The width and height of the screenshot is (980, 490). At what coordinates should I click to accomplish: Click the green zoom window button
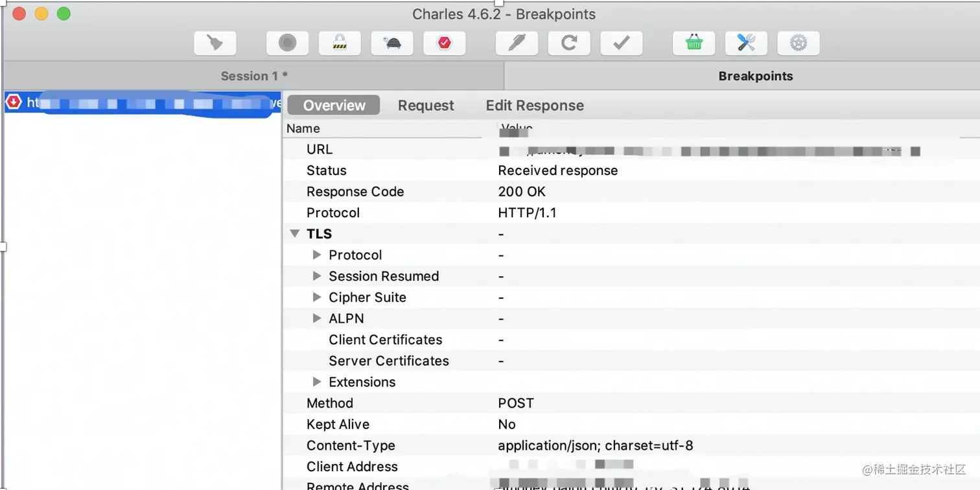click(x=64, y=14)
